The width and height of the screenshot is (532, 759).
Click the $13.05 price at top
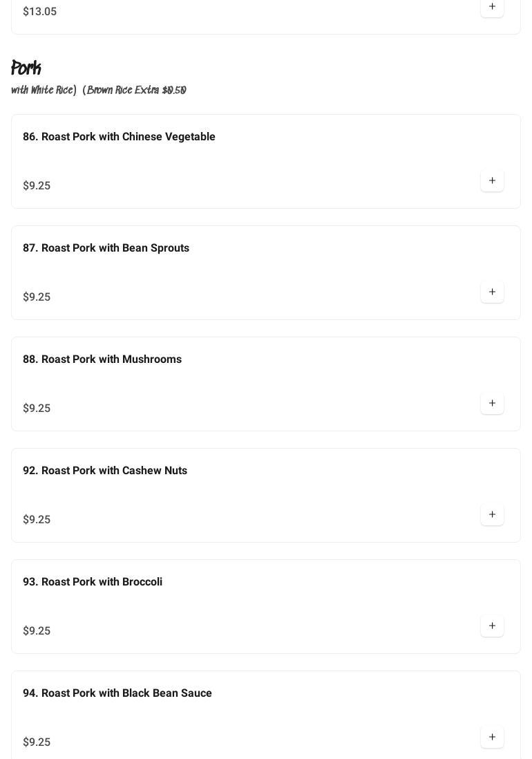click(40, 12)
